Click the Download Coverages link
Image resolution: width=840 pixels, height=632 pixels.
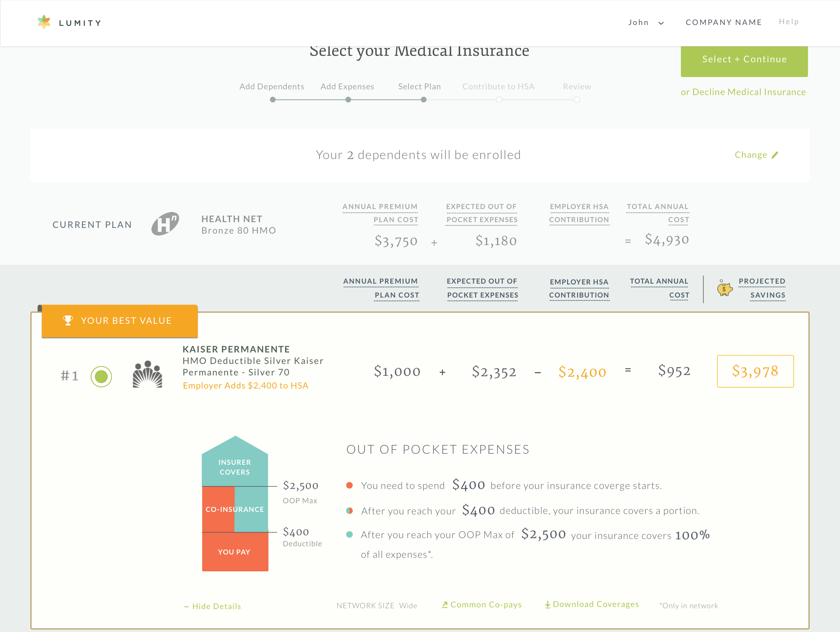pos(591,604)
